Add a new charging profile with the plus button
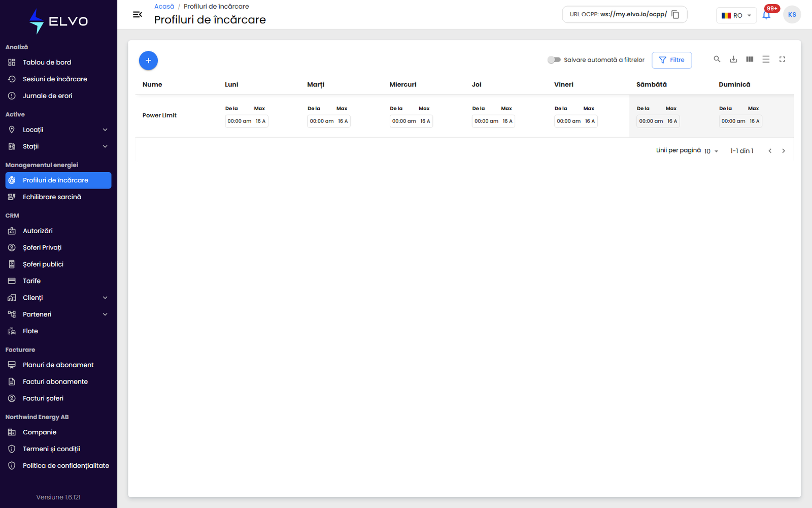This screenshot has width=812, height=508. [x=148, y=60]
